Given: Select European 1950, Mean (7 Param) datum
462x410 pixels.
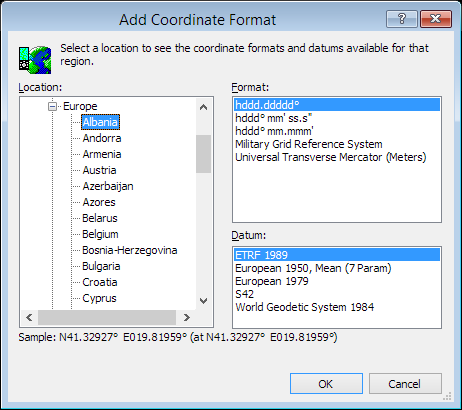Looking at the screenshot, I should (337, 268).
